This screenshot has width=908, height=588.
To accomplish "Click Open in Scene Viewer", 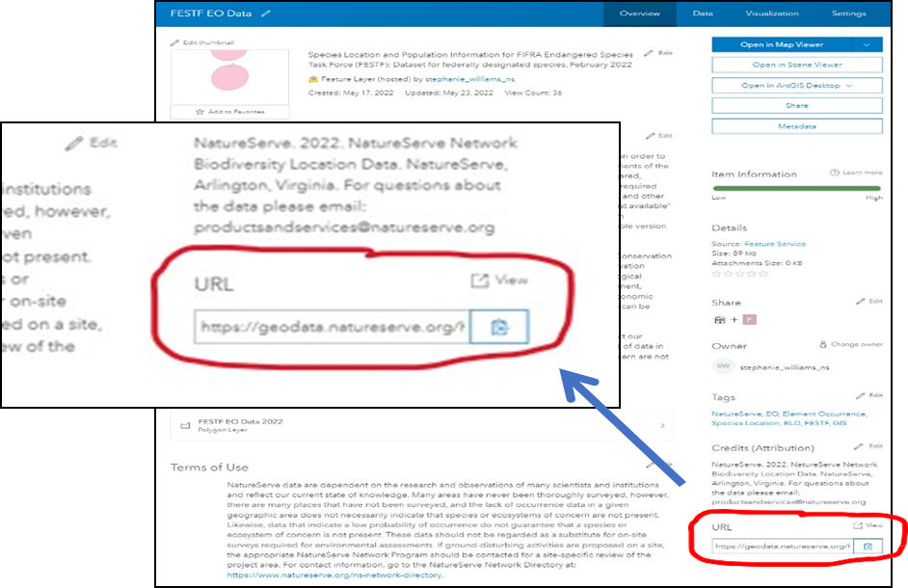I will coord(797,65).
